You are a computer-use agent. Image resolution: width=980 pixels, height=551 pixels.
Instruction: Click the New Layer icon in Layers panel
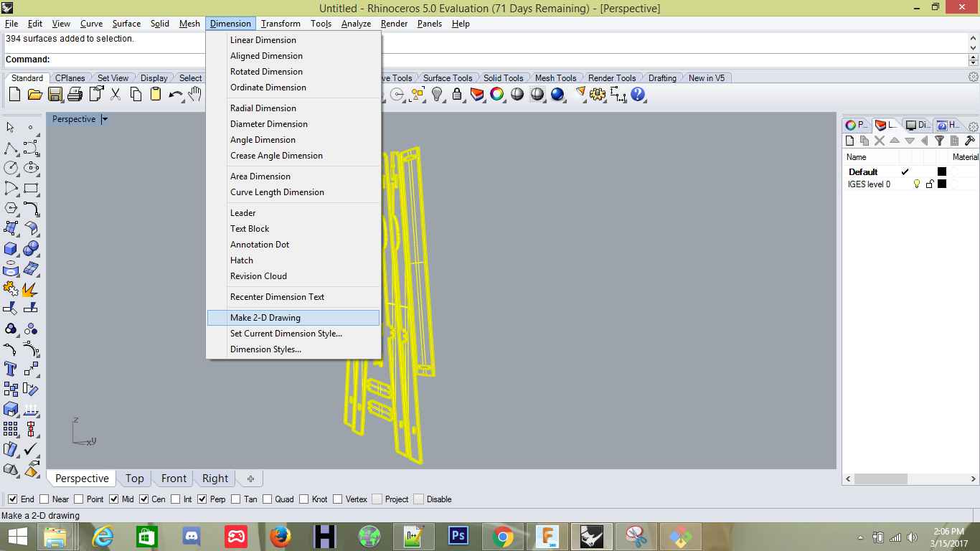850,141
